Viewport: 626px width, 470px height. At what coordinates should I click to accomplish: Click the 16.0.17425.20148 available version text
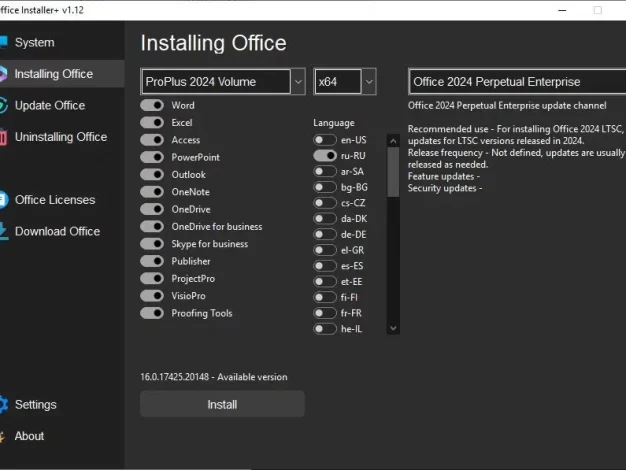[214, 377]
